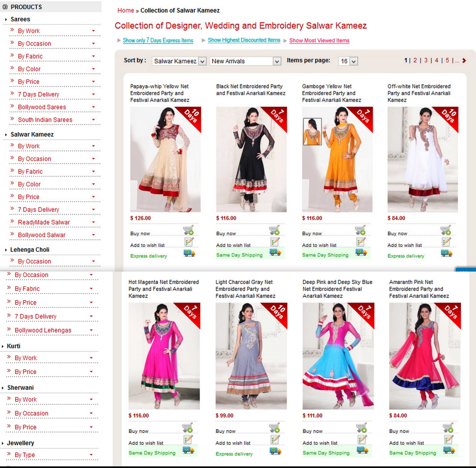Open the Salwar Kameez sort dropdown
The height and width of the screenshot is (468, 476).
pyautogui.click(x=179, y=61)
